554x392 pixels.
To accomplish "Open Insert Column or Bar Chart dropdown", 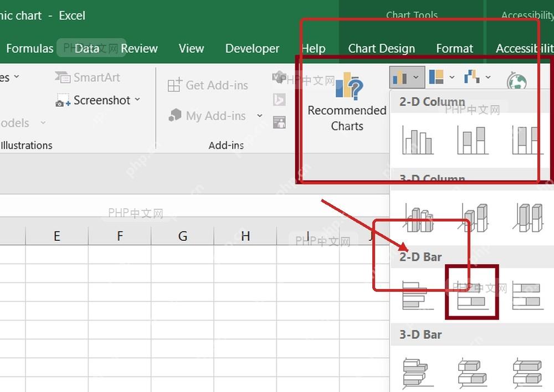I will click(407, 77).
